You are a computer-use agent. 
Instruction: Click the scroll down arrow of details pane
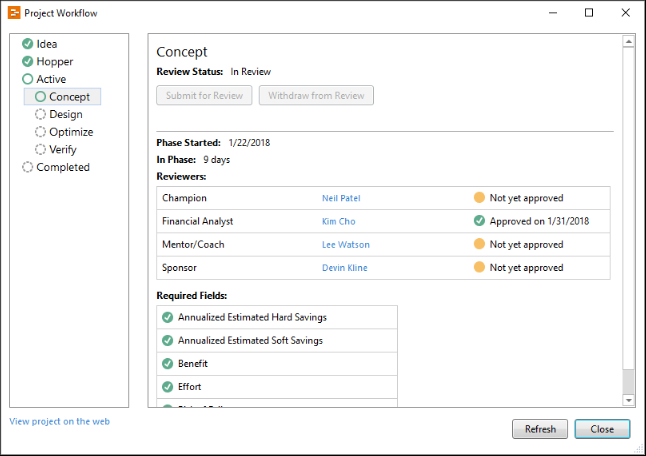pos(628,400)
